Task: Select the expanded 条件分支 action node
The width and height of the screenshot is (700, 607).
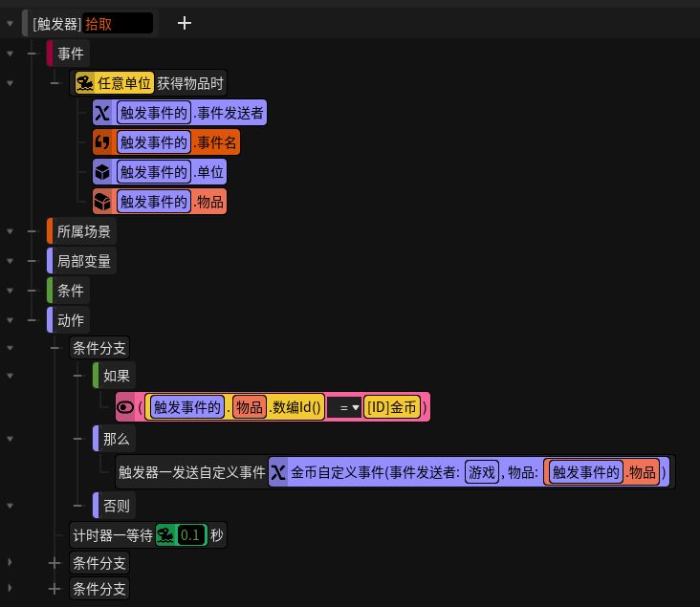Action: click(99, 348)
